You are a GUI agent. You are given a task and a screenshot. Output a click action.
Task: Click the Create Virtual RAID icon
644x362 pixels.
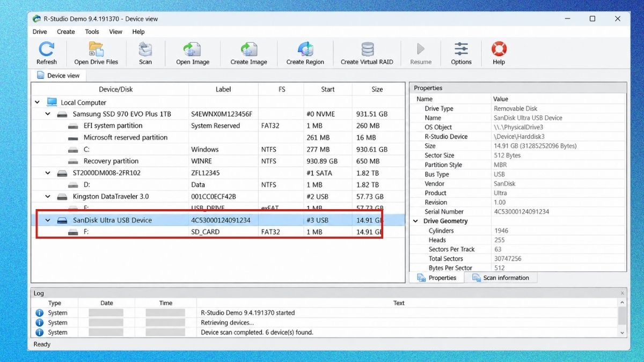[368, 49]
